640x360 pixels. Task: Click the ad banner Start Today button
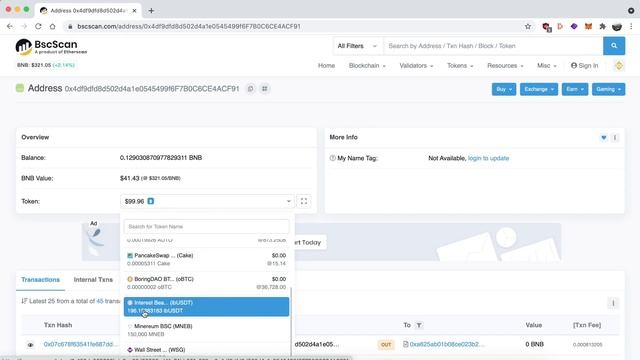310,242
